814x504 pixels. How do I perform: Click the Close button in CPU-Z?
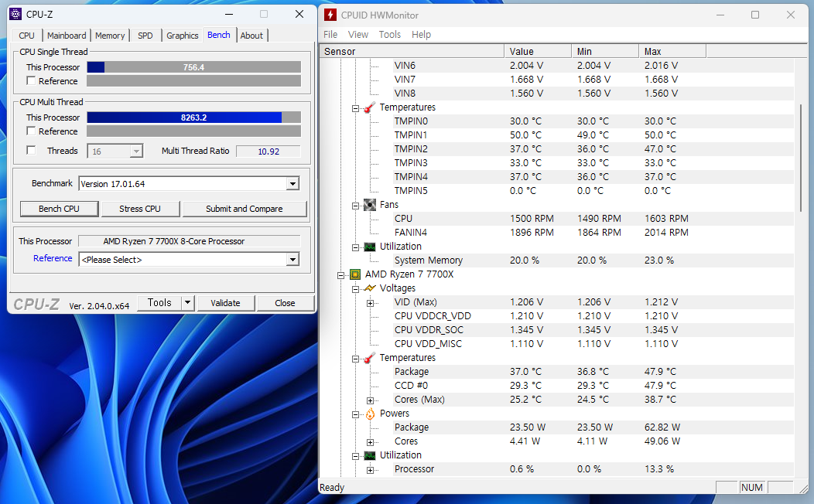click(x=285, y=303)
